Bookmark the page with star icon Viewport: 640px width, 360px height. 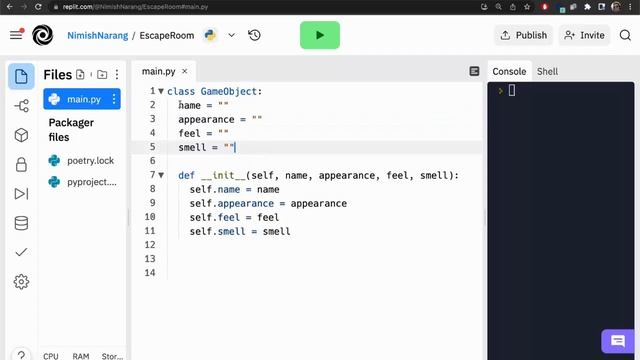[x=527, y=7]
